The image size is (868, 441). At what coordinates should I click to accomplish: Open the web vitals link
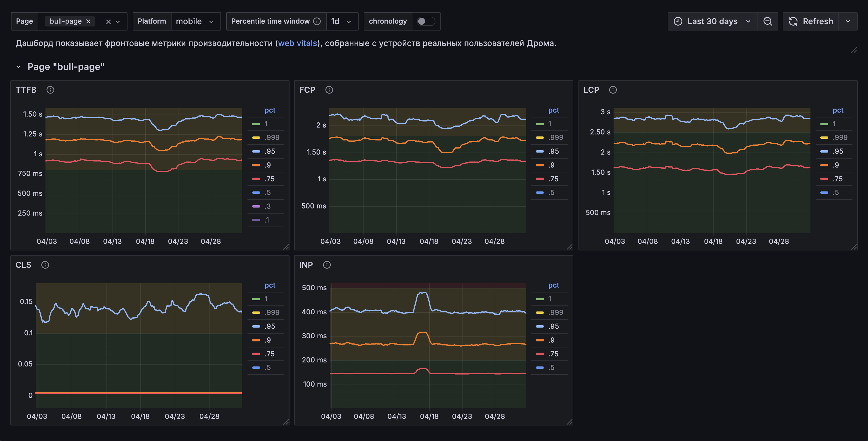(x=297, y=43)
